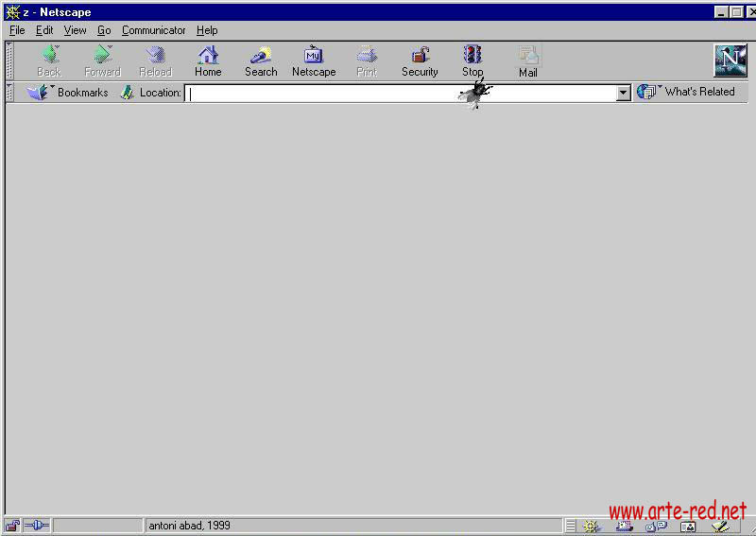This screenshot has height=536, width=756.
Task: Open the Communicator menu
Action: pos(153,30)
